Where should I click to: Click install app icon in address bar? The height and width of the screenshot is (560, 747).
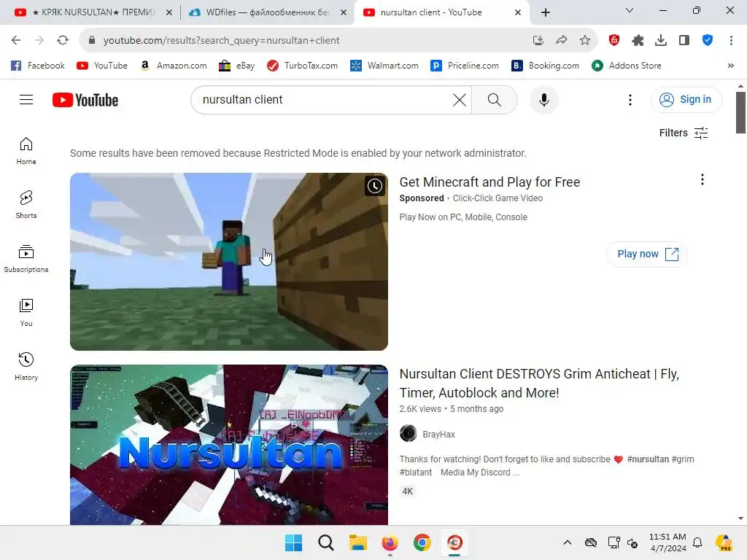point(538,41)
